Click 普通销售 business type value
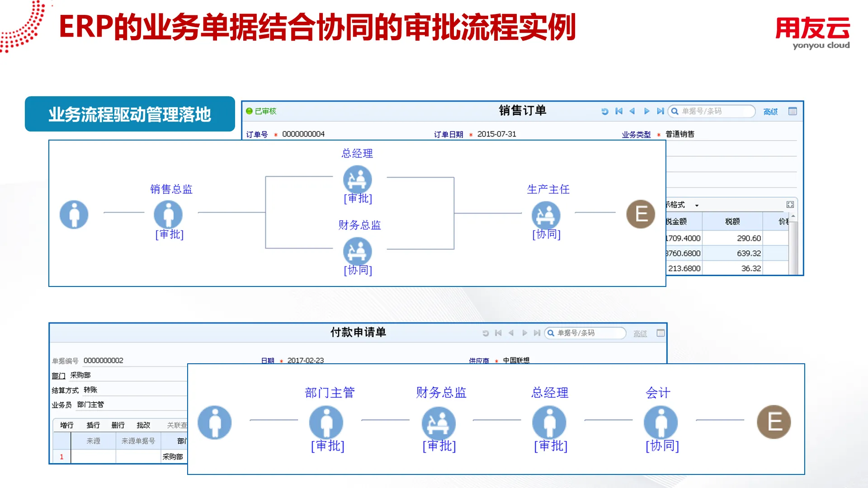The height and width of the screenshot is (488, 868). pos(680,134)
